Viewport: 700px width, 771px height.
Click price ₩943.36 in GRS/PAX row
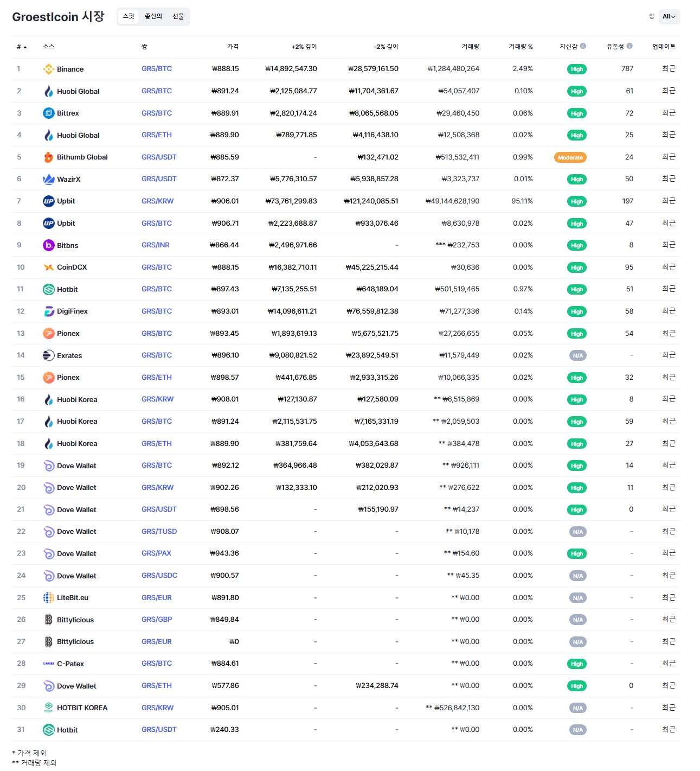tap(224, 553)
